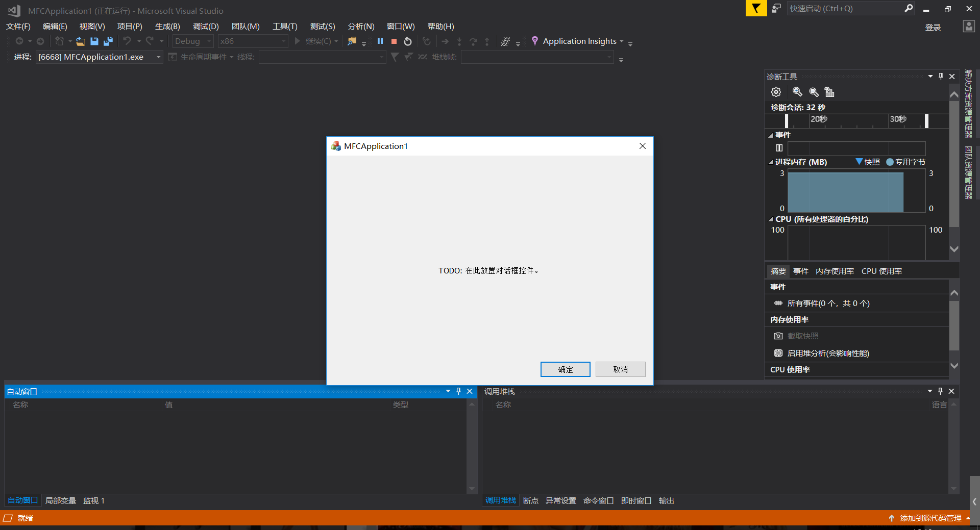980x530 pixels.
Task: Open the 团队资源管理器 side tab
Action: 968,172
